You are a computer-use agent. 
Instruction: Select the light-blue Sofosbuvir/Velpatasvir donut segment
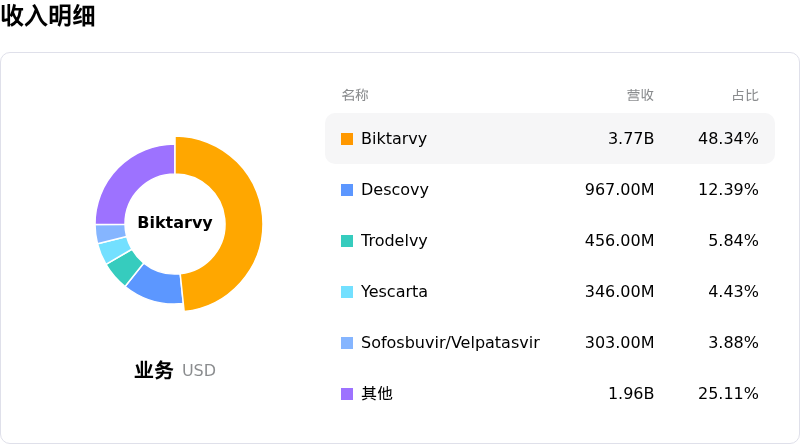point(110,233)
